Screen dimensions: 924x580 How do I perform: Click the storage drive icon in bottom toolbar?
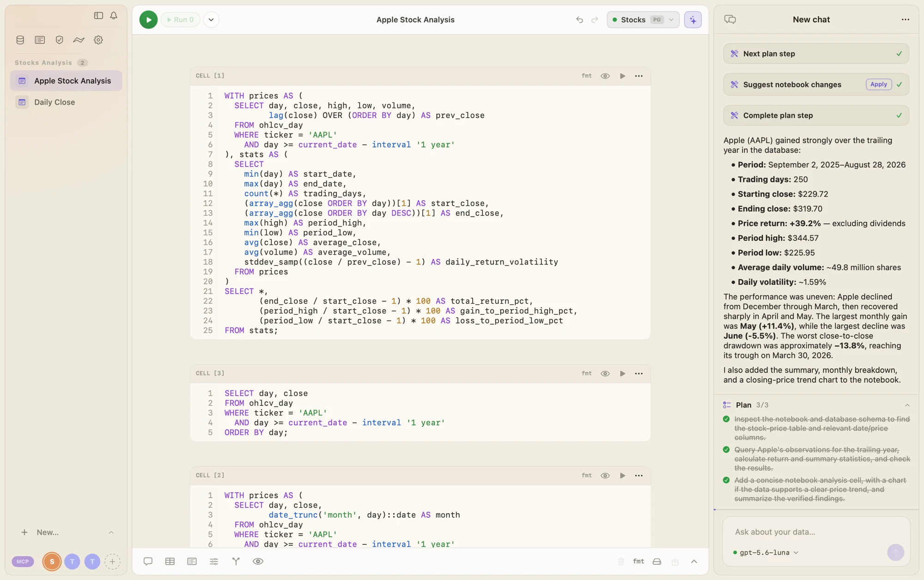657,562
